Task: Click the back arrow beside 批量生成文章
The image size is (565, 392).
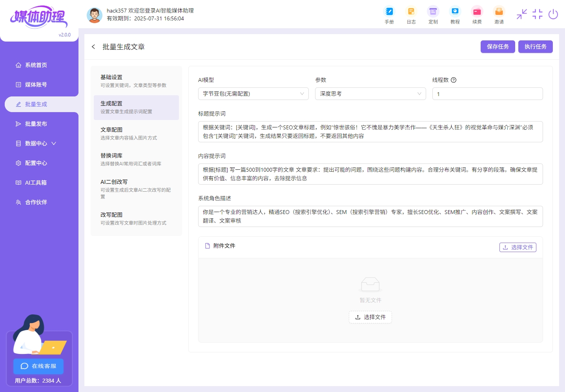Action: coord(93,47)
